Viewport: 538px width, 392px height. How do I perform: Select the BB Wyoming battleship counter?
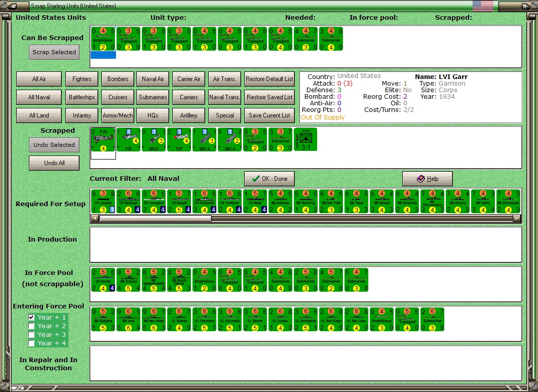tap(305, 201)
